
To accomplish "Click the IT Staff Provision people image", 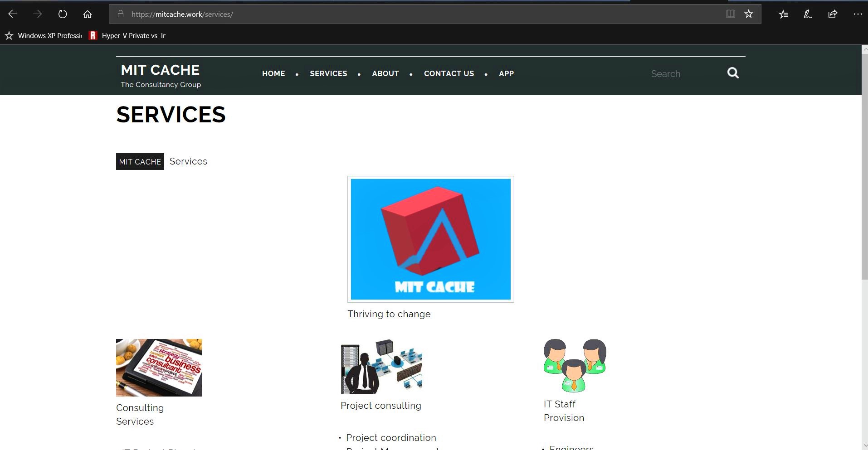I will 575,365.
